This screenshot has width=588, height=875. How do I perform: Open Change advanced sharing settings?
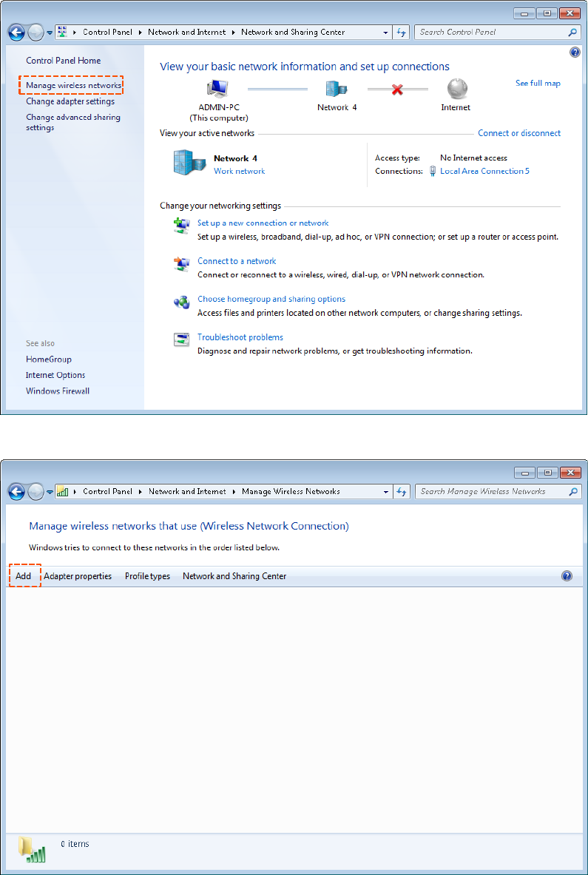click(73, 122)
